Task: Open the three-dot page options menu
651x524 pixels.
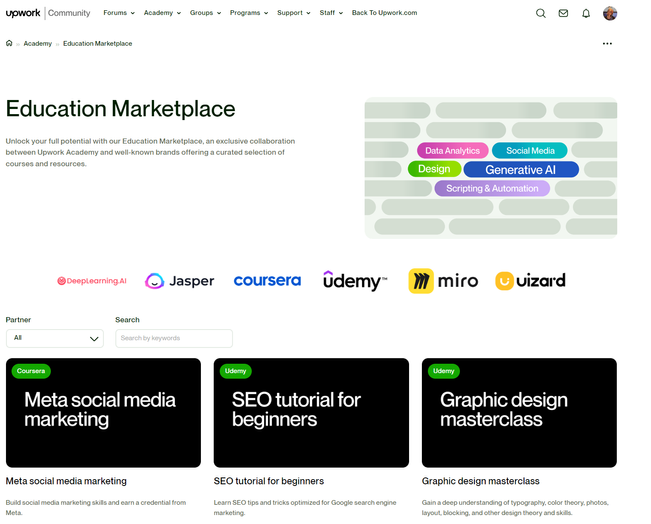Action: point(607,44)
